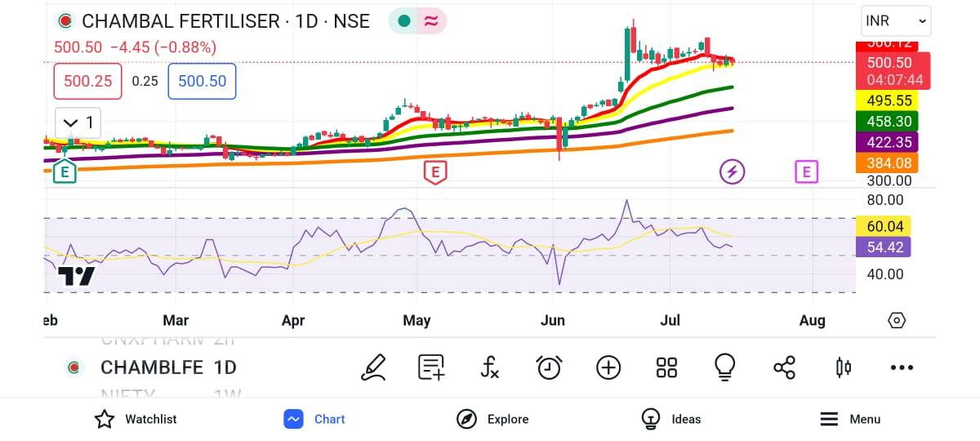Switch to the Chart tab
Image resolution: width=980 pixels, height=441 pixels.
click(314, 419)
